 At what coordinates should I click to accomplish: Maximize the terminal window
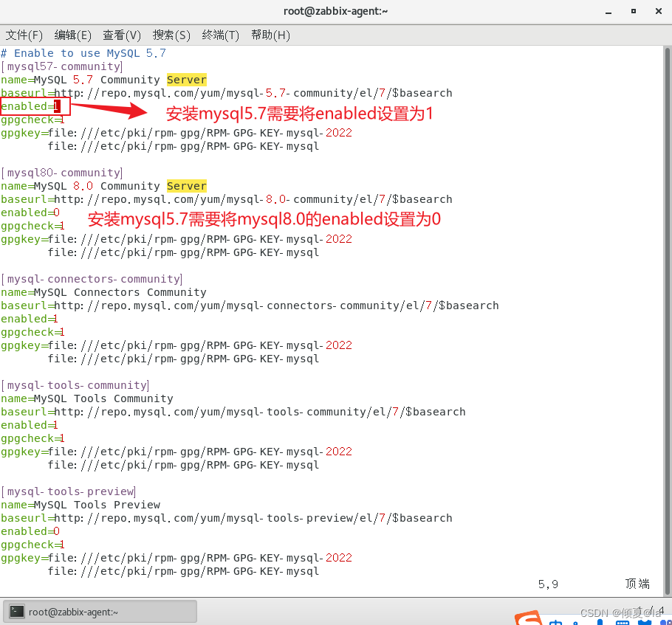point(634,11)
